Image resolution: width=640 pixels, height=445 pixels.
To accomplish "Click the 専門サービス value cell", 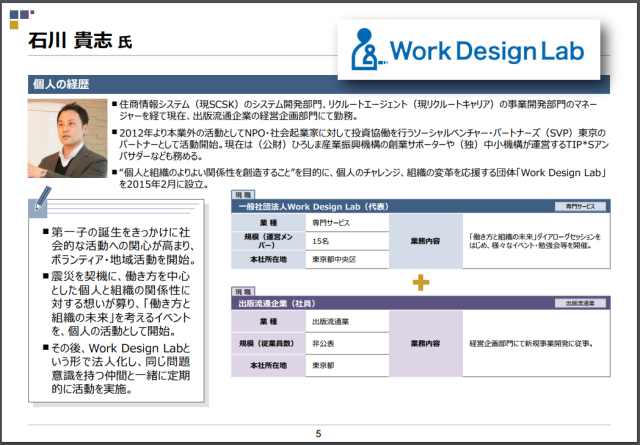I will [347, 222].
